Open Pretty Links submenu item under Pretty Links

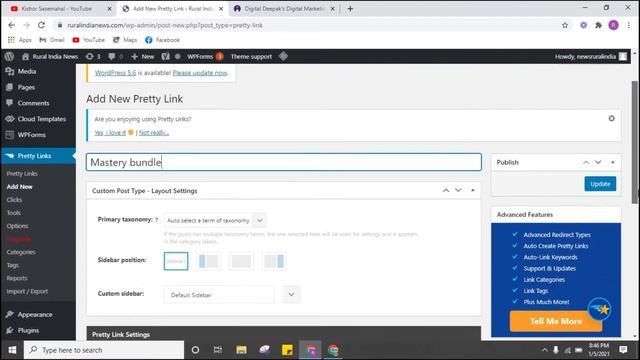(22, 173)
